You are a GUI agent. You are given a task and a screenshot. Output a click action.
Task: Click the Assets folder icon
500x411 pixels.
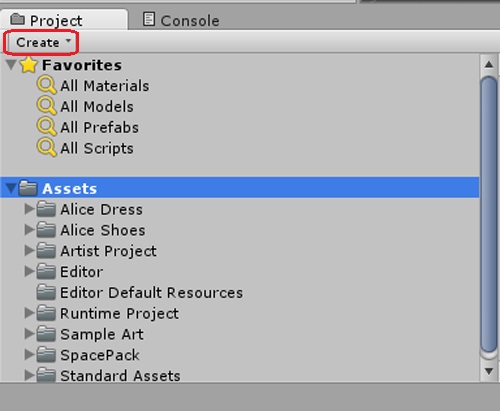[28, 188]
